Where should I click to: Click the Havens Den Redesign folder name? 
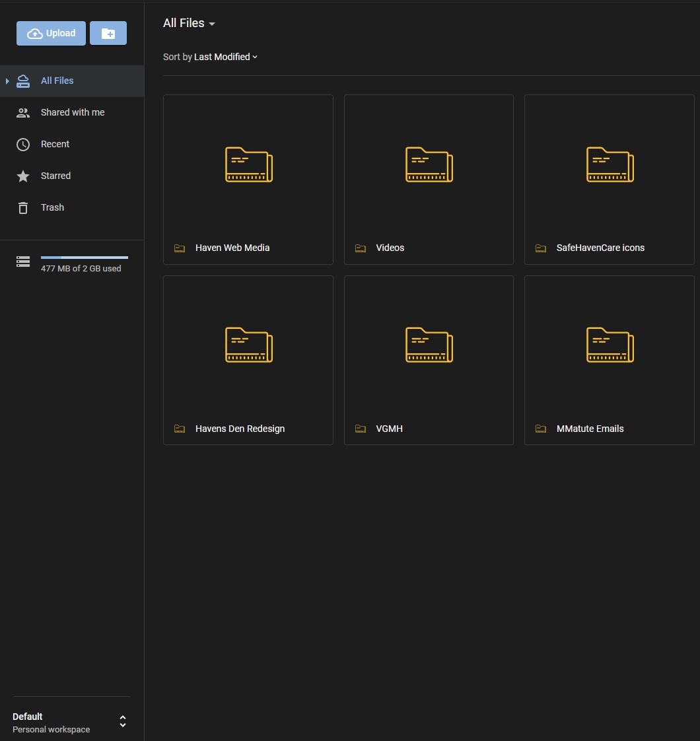click(x=240, y=429)
